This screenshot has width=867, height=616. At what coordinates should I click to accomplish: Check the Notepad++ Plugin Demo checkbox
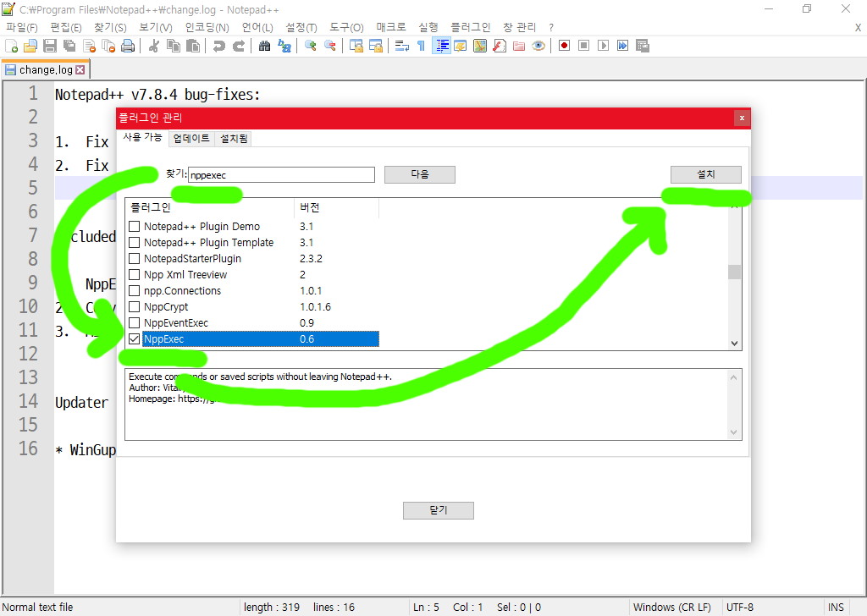(x=135, y=227)
